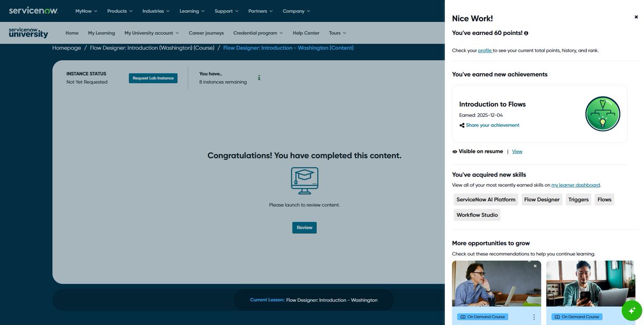The width and height of the screenshot is (644, 325).
Task: Open the first recommended course thumbnail
Action: tap(496, 283)
